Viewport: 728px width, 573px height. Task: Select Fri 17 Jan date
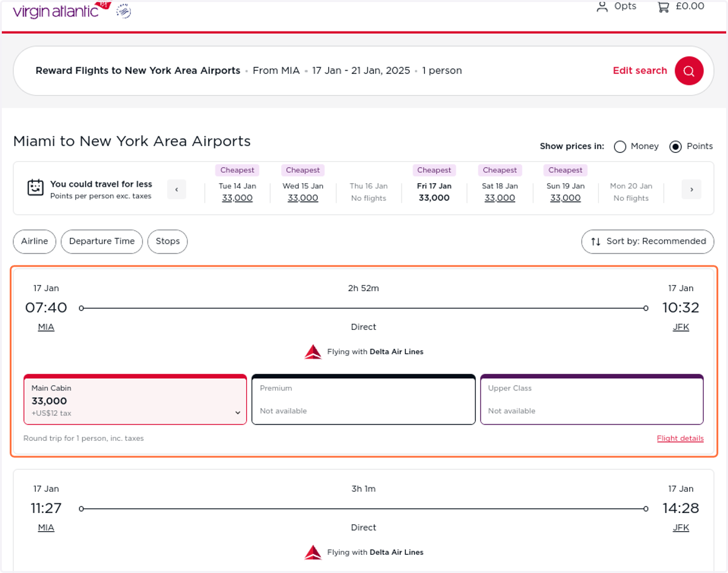pyautogui.click(x=434, y=192)
